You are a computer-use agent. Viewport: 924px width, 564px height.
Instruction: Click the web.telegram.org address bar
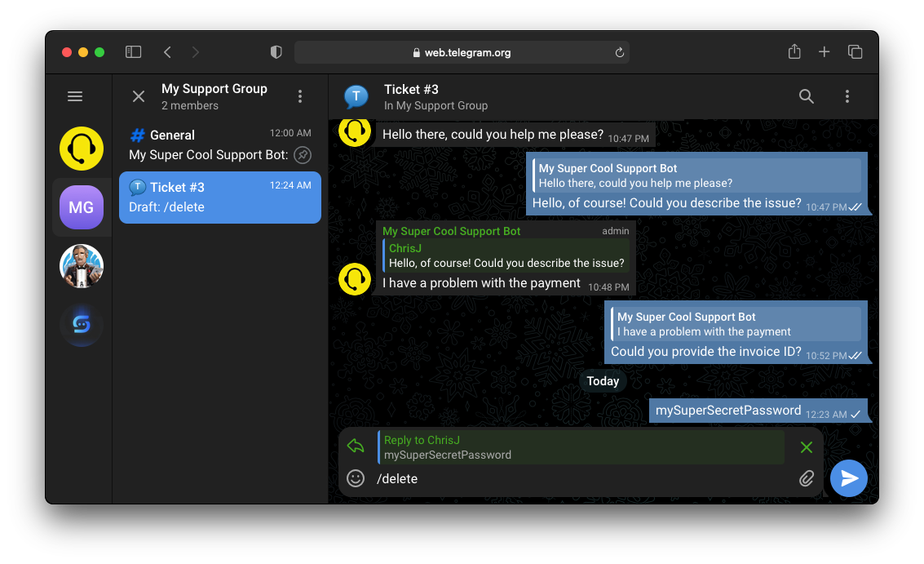(x=462, y=52)
